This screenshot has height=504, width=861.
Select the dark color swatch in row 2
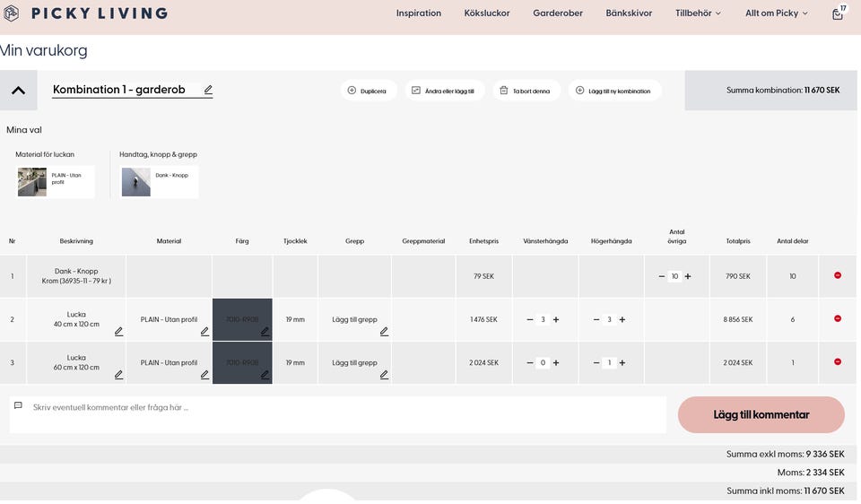pos(242,319)
